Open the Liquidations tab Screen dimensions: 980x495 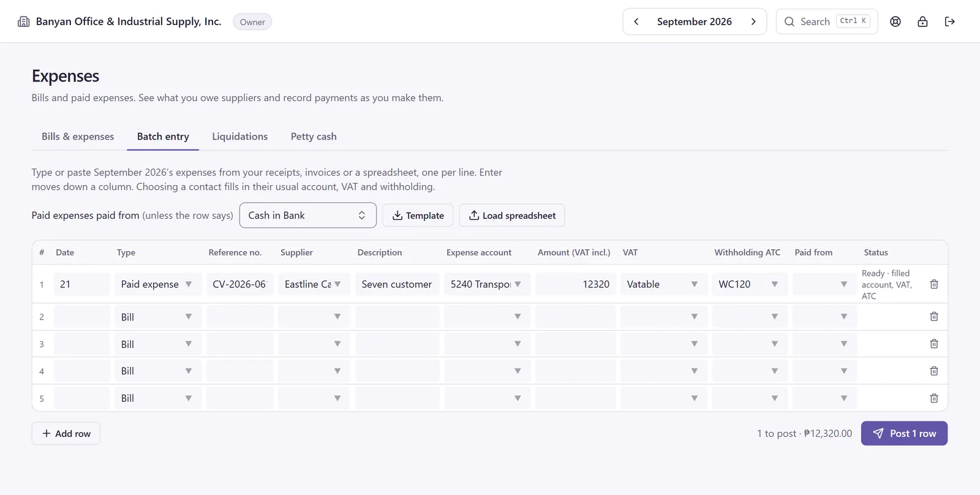coord(240,137)
